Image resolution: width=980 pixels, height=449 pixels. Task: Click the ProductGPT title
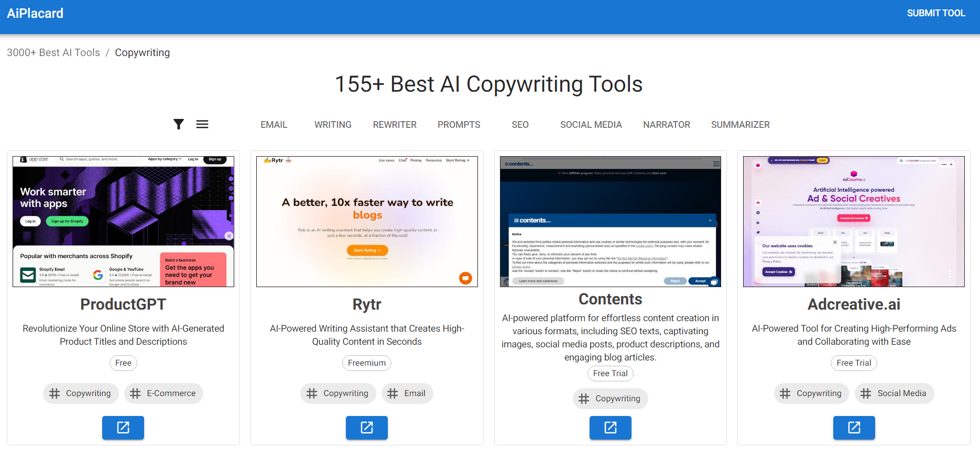tap(123, 304)
